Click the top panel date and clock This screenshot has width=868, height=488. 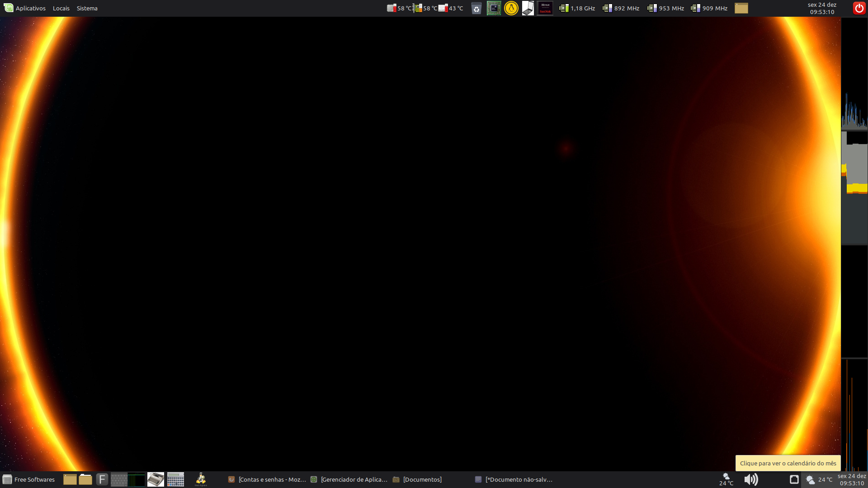click(x=822, y=8)
